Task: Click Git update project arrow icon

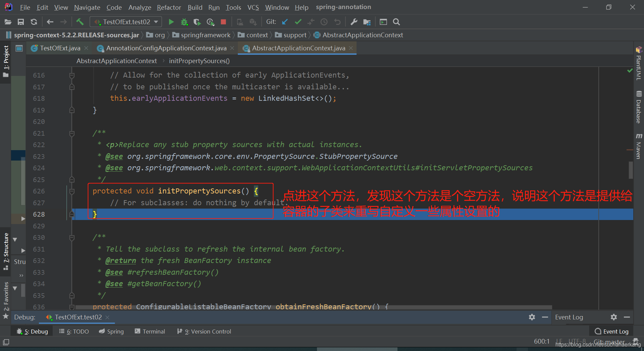Action: pyautogui.click(x=285, y=22)
